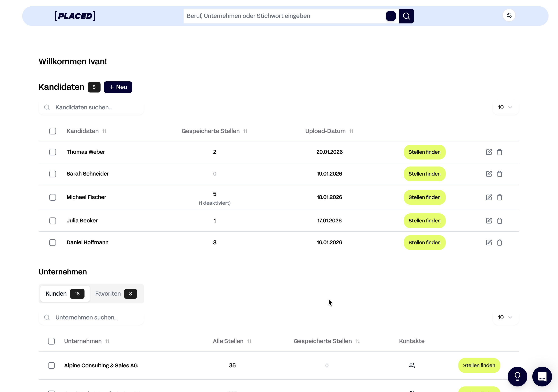Open the filter settings icon top right
Screen dimensions: 558x392
click(x=509, y=15)
